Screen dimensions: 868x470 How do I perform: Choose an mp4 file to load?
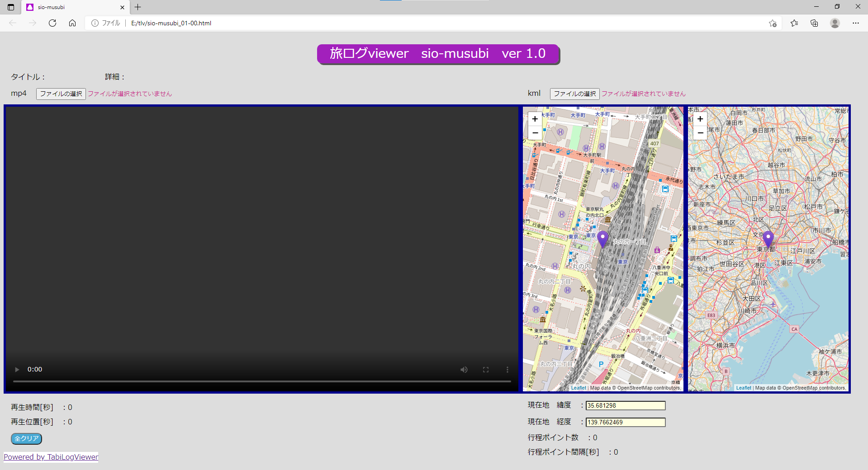click(x=61, y=94)
